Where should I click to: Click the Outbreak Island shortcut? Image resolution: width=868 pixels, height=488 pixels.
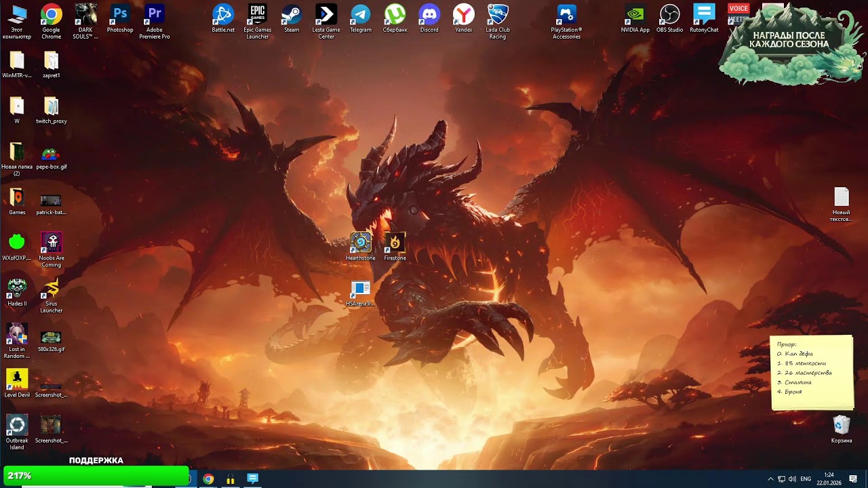(17, 432)
